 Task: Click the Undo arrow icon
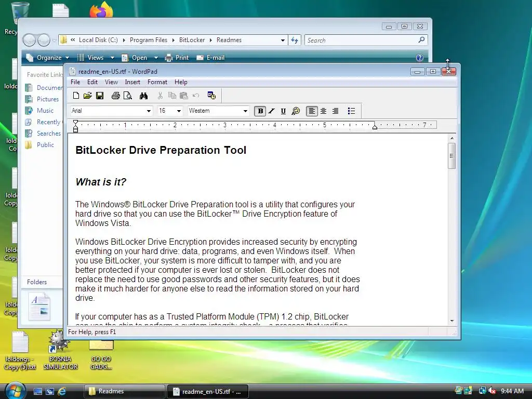click(x=196, y=96)
